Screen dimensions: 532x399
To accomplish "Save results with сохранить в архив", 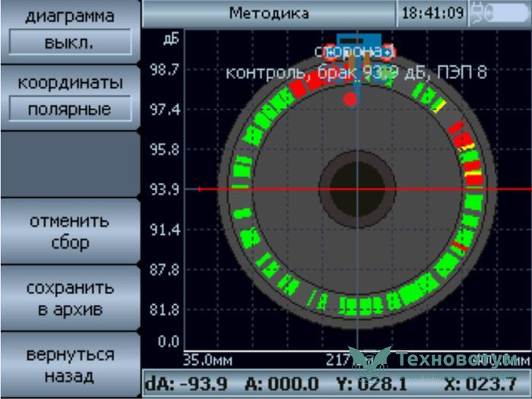I will [x=70, y=299].
